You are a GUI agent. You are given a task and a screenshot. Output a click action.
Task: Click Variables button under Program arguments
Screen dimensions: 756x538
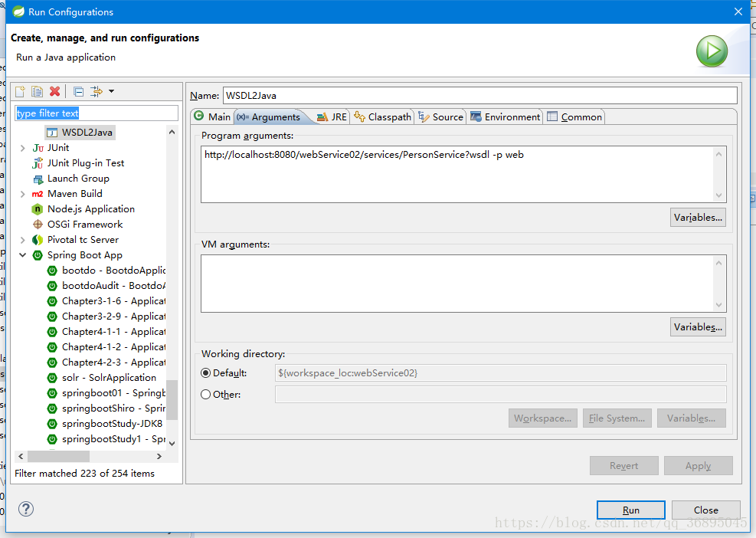point(698,218)
